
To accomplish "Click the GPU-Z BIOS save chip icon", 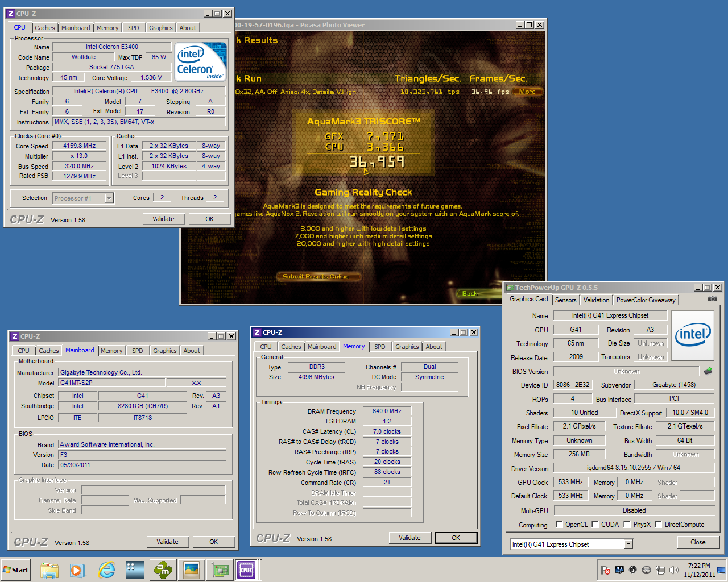I will (708, 371).
